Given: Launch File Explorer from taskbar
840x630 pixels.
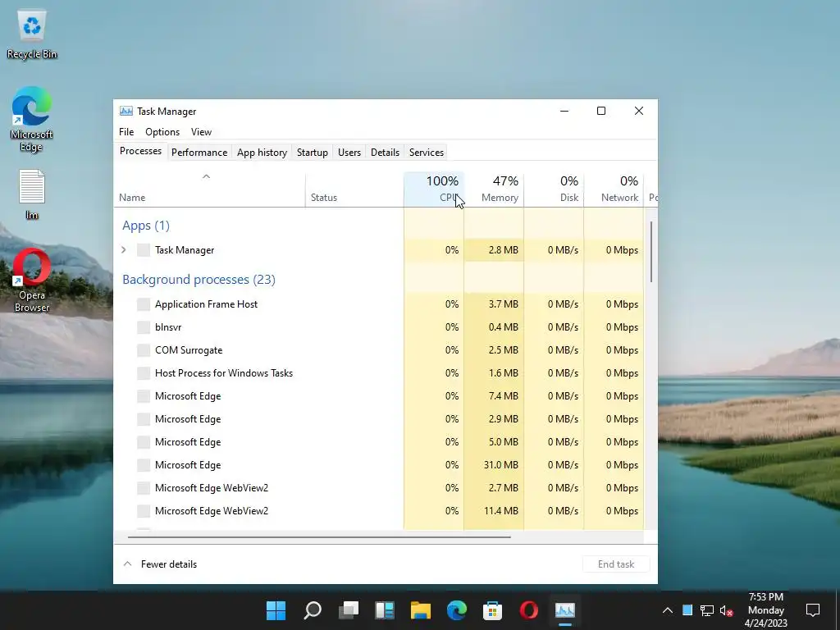Looking at the screenshot, I should point(421,610).
